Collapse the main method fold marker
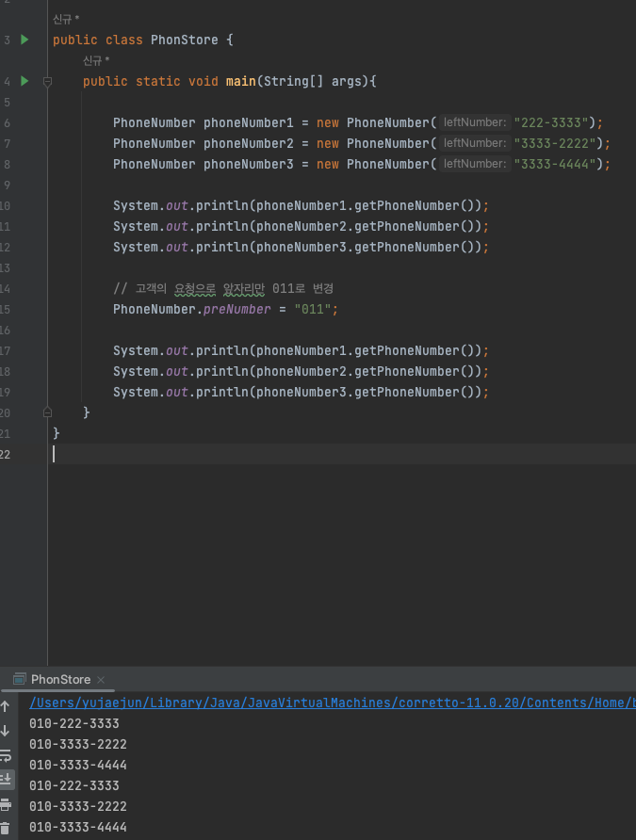The width and height of the screenshot is (636, 840). click(x=47, y=81)
